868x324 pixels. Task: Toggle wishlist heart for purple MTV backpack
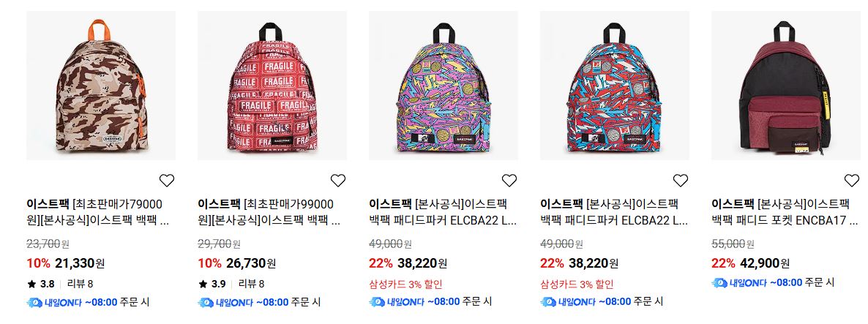(x=509, y=180)
